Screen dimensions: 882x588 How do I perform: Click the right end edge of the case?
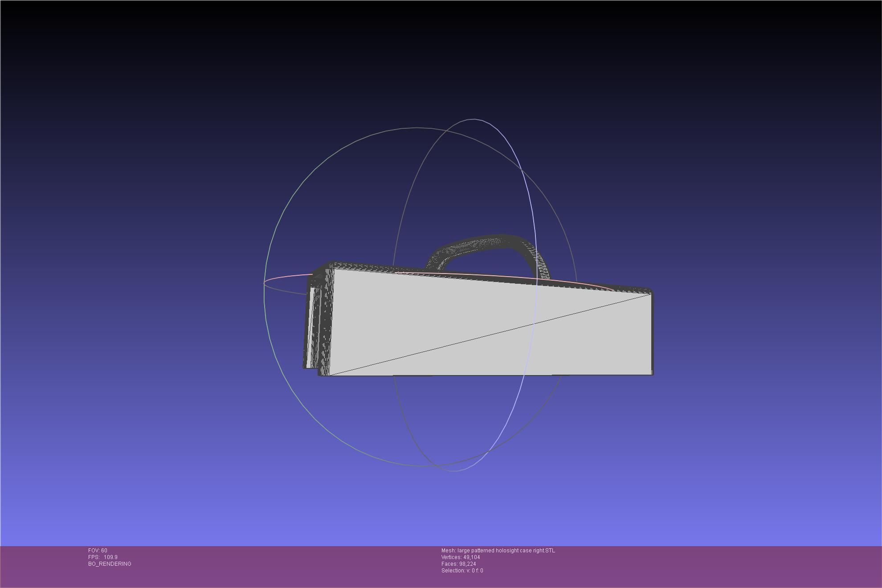click(x=652, y=334)
